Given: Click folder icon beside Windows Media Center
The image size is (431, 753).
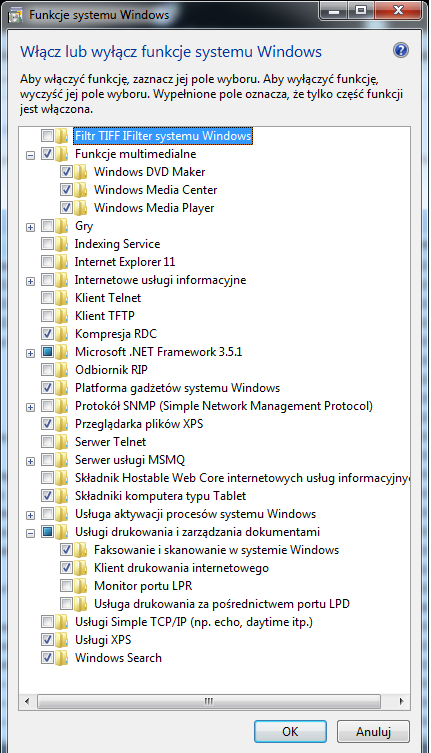Looking at the screenshot, I should (80, 190).
